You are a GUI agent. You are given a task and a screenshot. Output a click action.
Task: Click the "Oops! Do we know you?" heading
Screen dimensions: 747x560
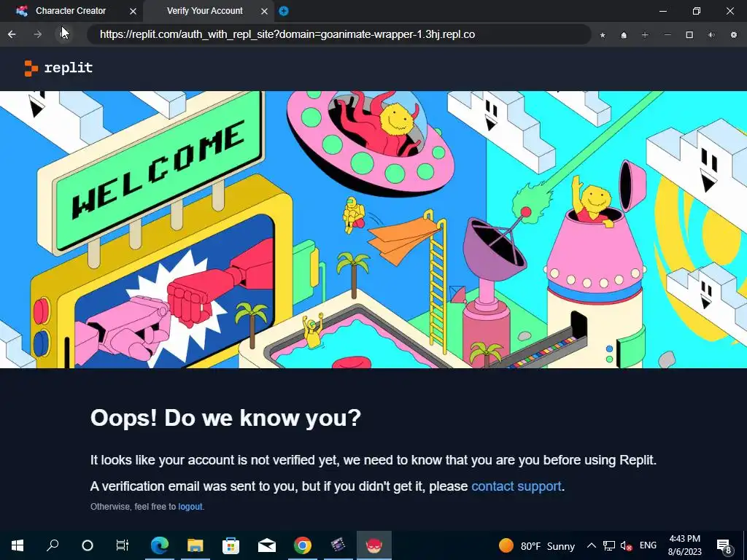(225, 418)
